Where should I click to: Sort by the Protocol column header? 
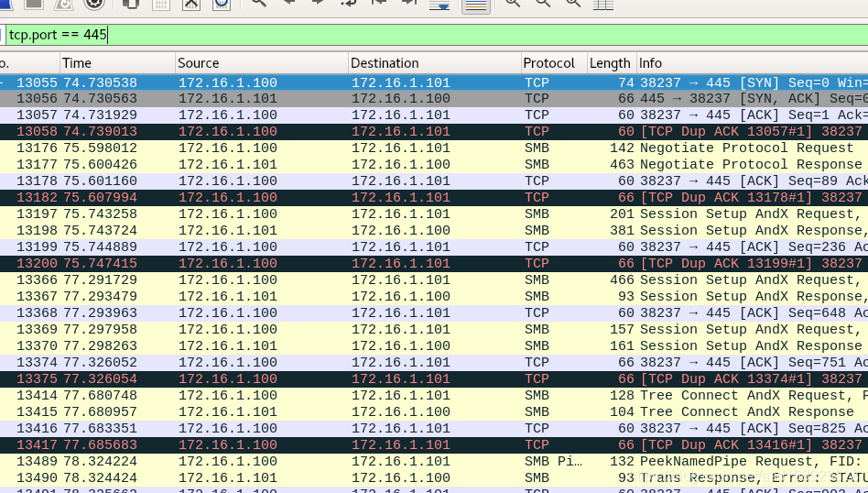point(554,63)
